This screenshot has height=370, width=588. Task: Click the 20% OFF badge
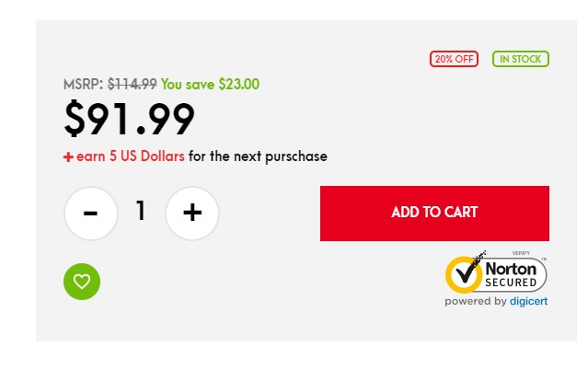pos(454,59)
